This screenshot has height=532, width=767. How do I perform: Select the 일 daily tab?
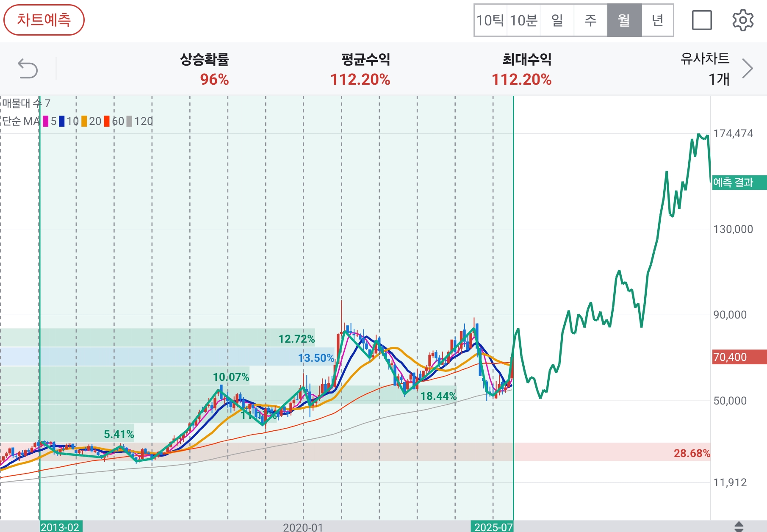(557, 20)
